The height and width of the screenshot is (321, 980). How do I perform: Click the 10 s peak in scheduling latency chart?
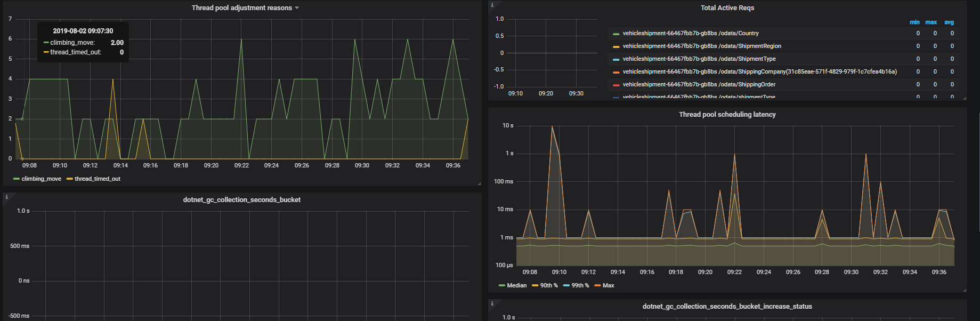tap(552, 126)
